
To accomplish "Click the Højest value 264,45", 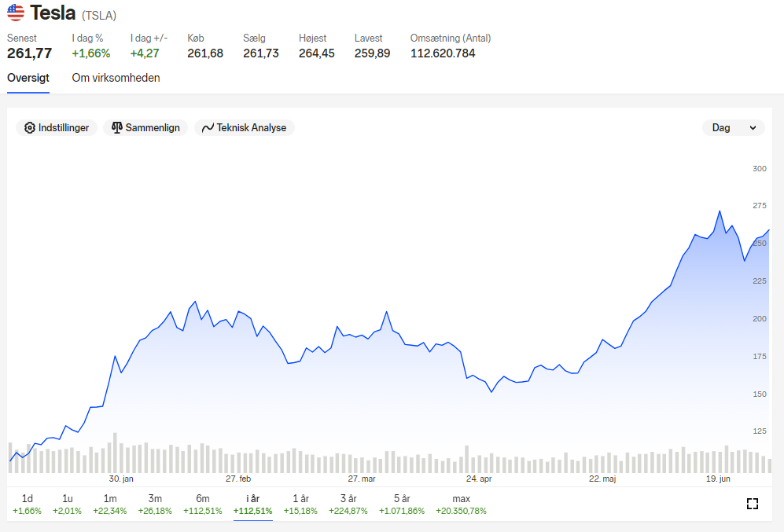I will pyautogui.click(x=316, y=53).
